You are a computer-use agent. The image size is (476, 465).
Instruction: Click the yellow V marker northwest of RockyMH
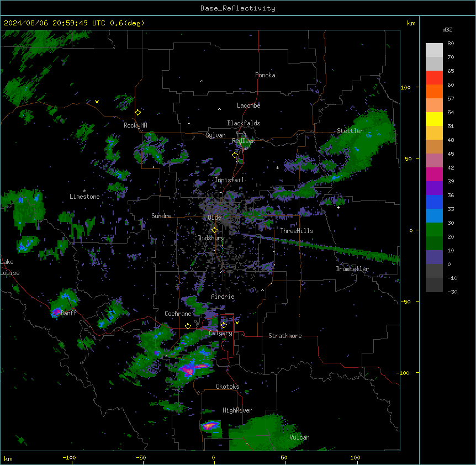97,102
